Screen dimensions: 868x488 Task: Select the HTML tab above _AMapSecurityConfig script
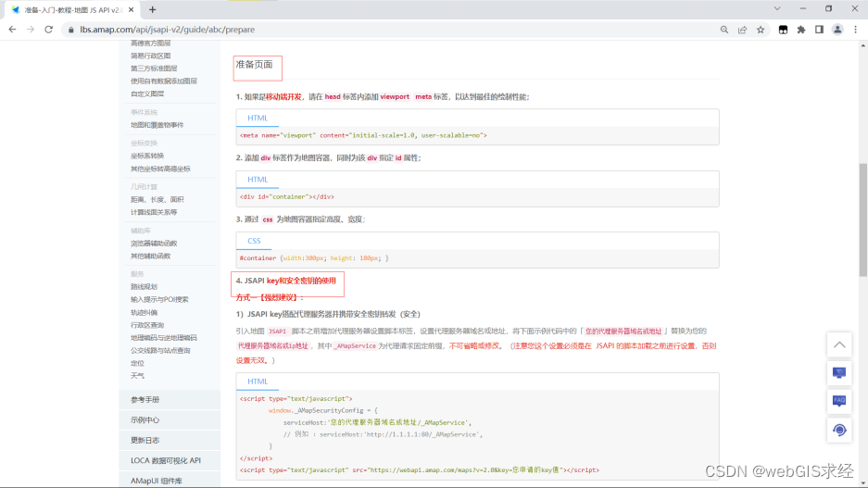pyautogui.click(x=258, y=382)
